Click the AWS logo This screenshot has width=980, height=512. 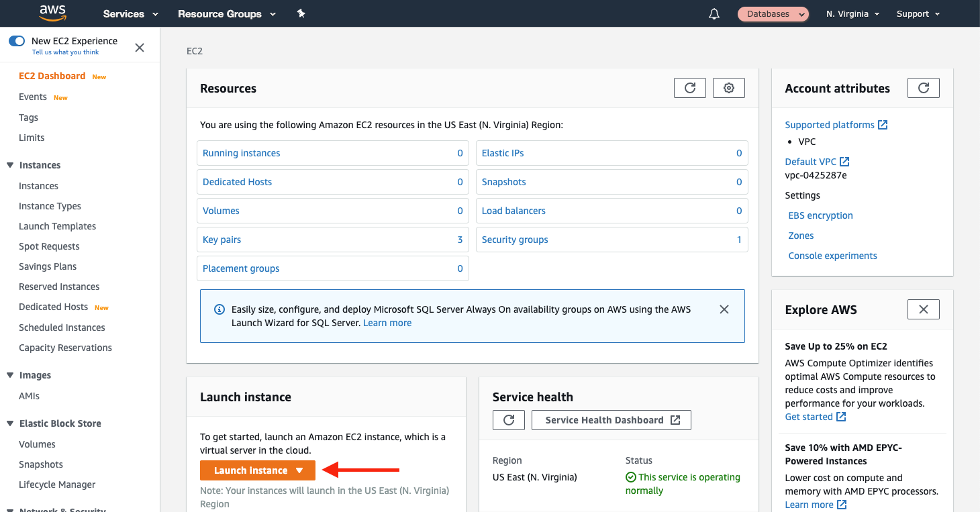click(52, 13)
